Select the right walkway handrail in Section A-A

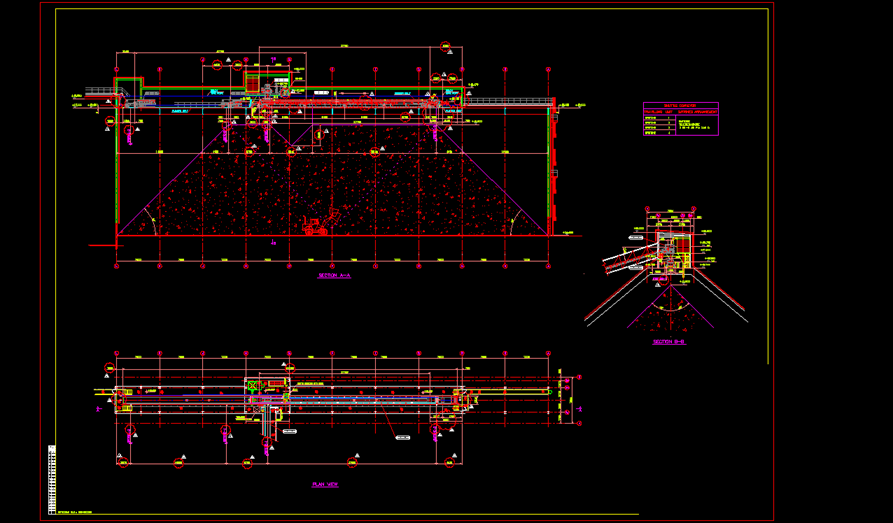pos(510,100)
